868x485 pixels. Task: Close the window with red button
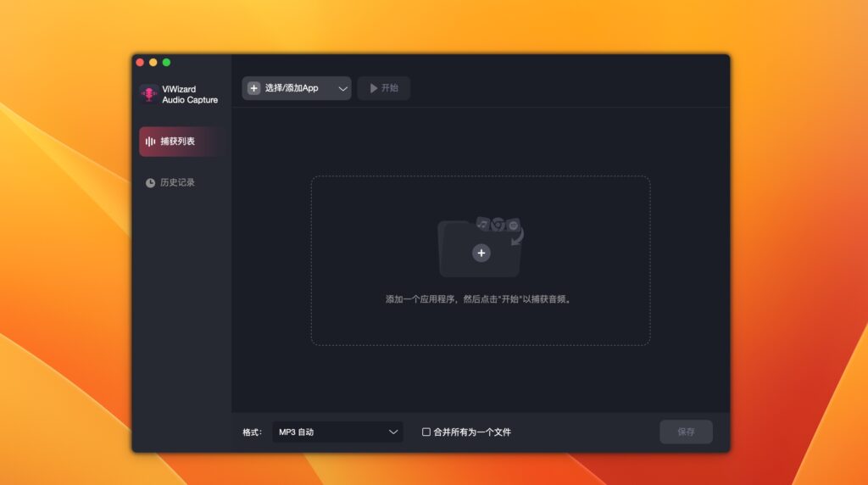[140, 63]
